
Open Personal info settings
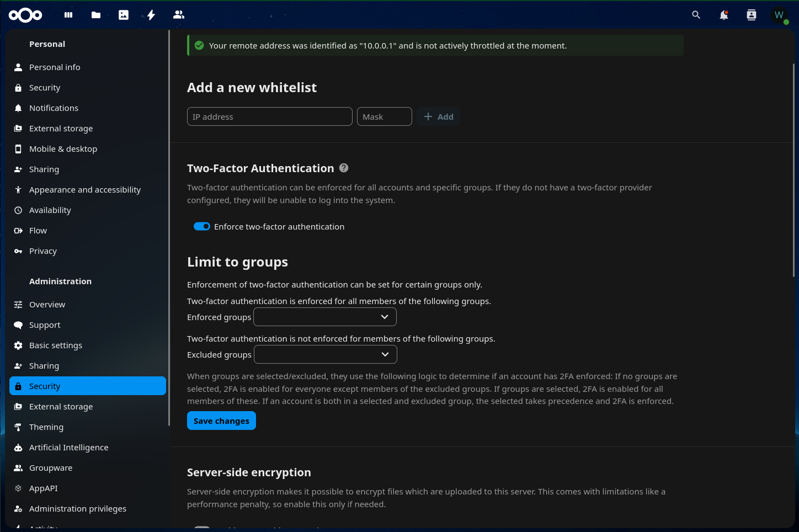[55, 67]
